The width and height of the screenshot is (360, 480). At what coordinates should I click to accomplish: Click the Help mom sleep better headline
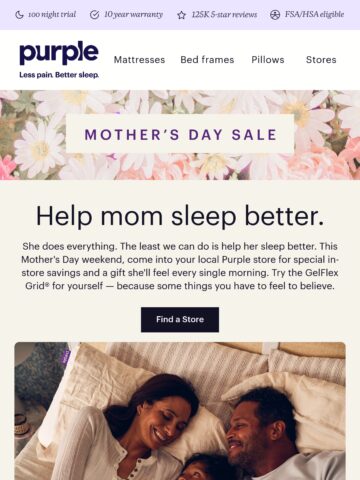pos(180,216)
